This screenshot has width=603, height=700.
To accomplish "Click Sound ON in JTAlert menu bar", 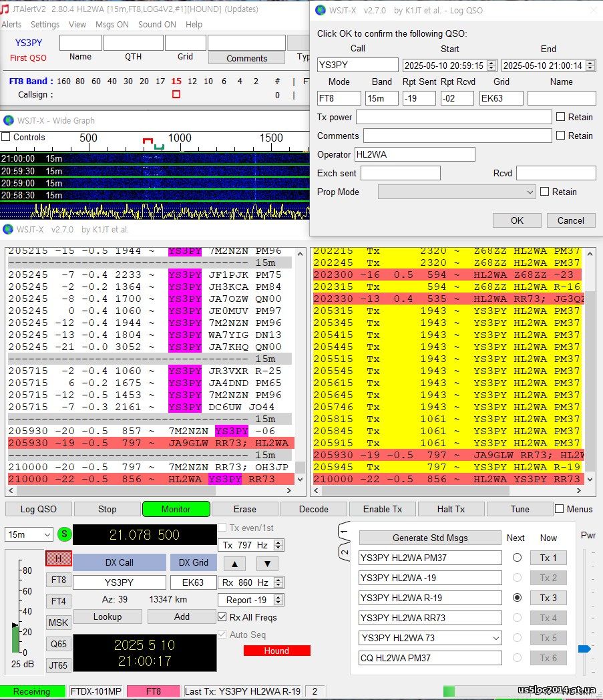I will pos(157,25).
